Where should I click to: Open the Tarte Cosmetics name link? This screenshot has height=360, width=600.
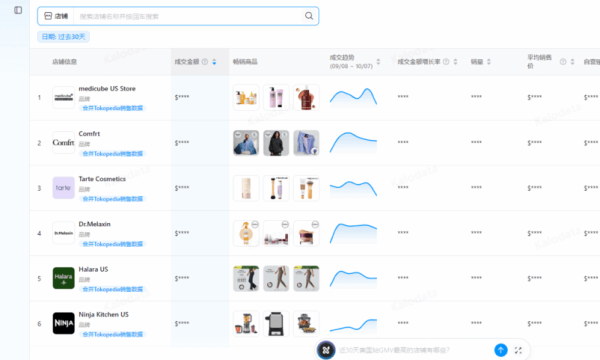(102, 179)
